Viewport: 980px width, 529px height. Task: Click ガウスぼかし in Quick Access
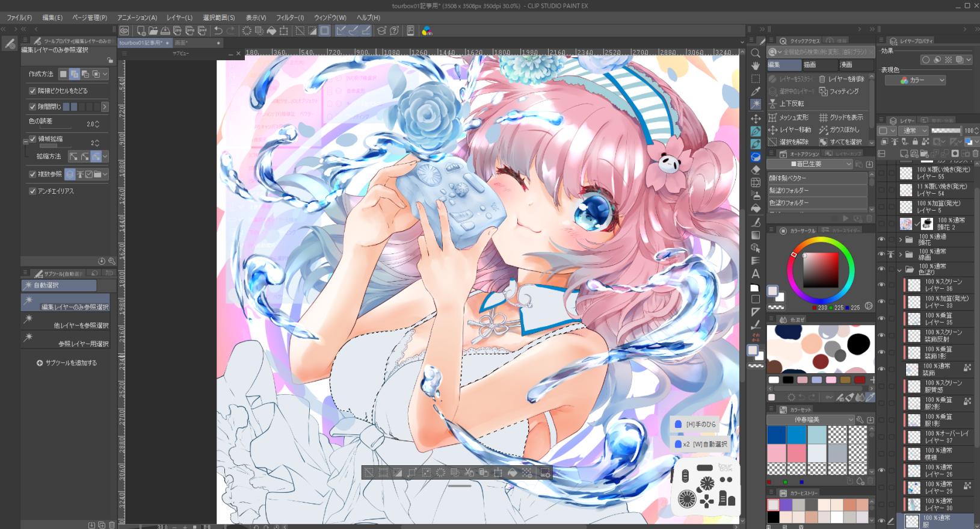pyautogui.click(x=839, y=129)
